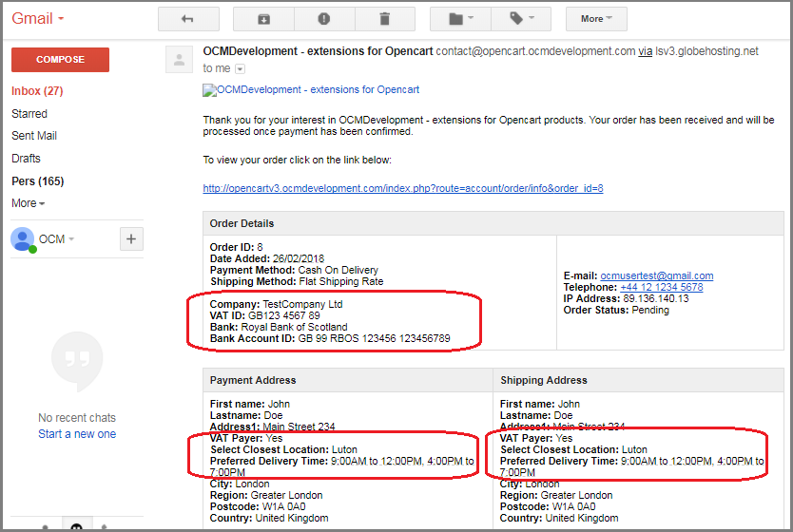This screenshot has height=532, width=793.
Task: Go to Sent Mail
Action: pyautogui.click(x=34, y=136)
